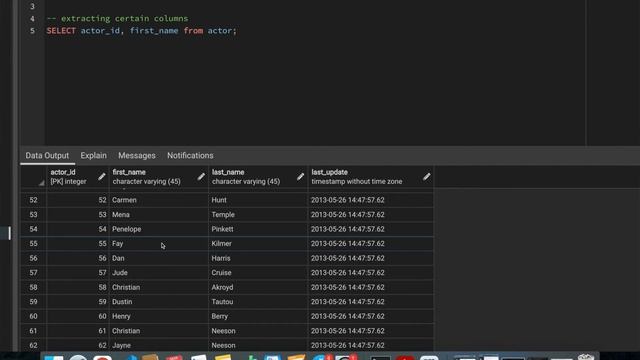The width and height of the screenshot is (640, 360).
Task: Click the select-all corner cell of the grid
Action: click(x=33, y=177)
